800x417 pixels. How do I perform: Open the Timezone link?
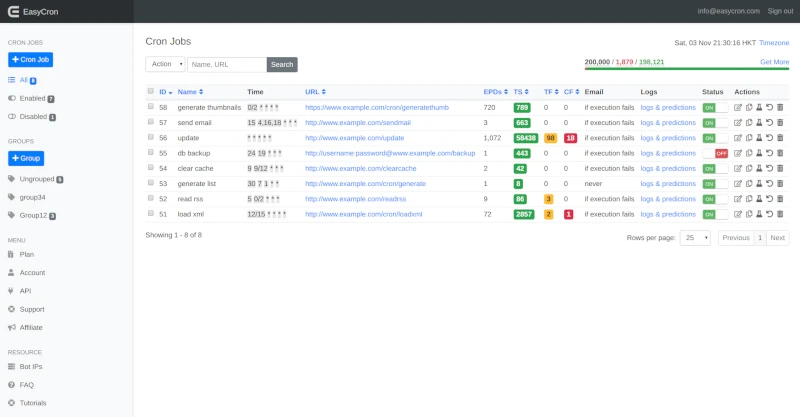point(774,43)
